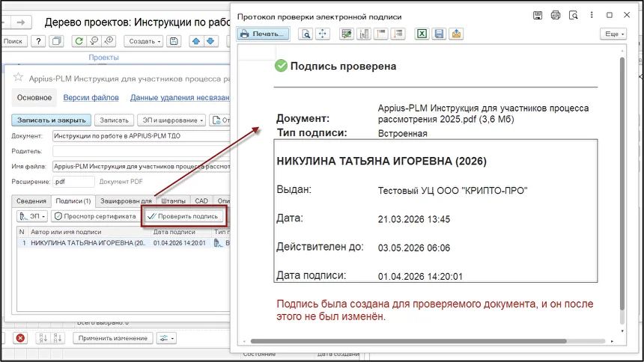Switch to the Сведения tab
The width and height of the screenshot is (644, 362).
point(31,200)
